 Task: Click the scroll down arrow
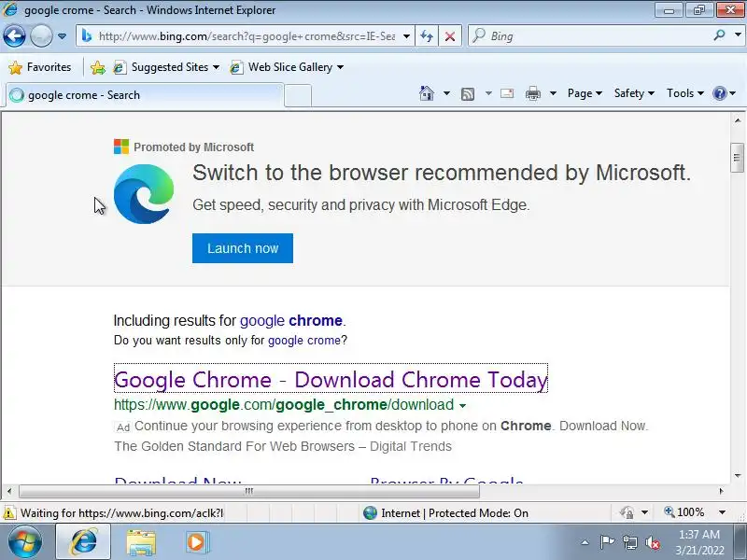[x=737, y=476]
